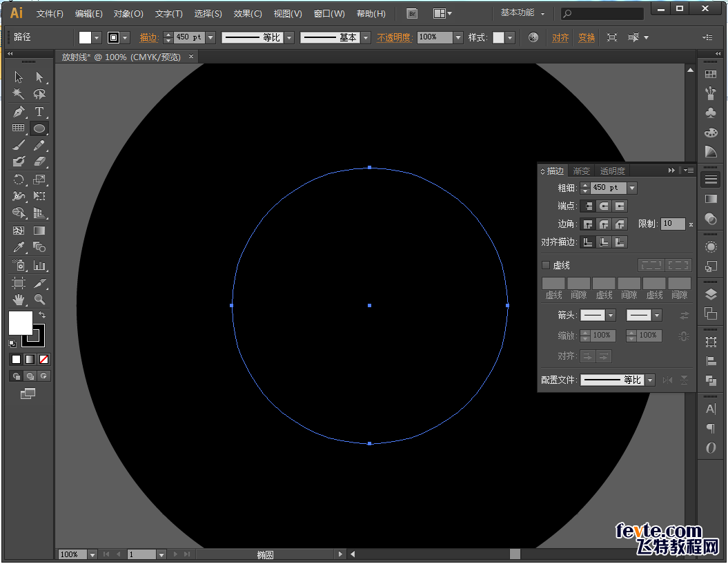The image size is (728, 564).
Task: Close the 放射线 document tab
Action: click(191, 56)
